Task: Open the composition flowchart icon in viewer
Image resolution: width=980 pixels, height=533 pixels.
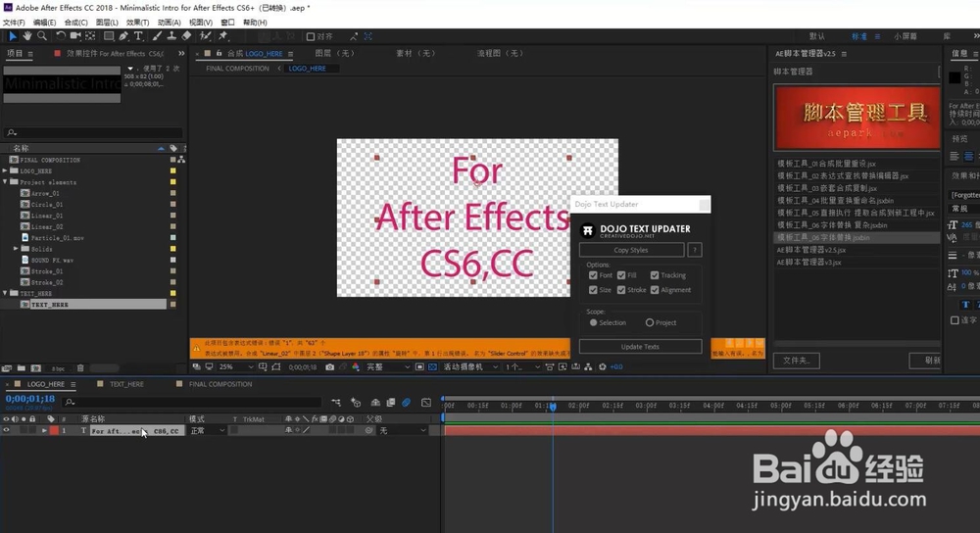Action: pos(588,366)
